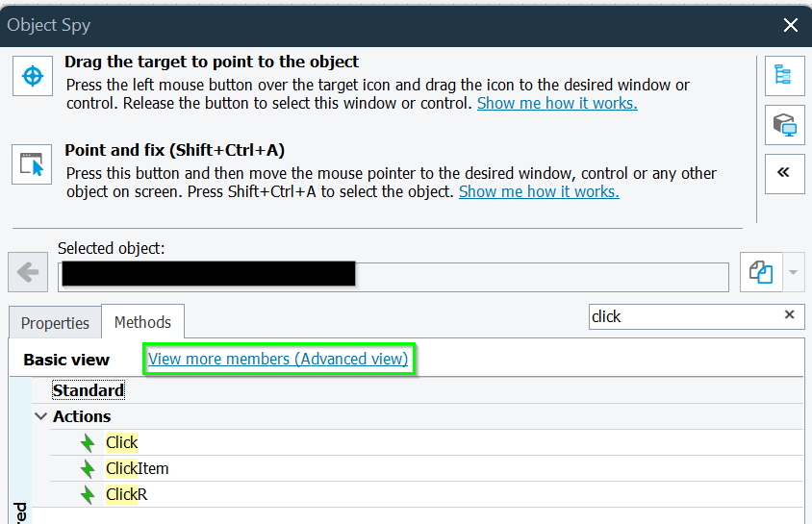This screenshot has width=812, height=524.
Task: Select the ClickItem method
Action: 138,469
